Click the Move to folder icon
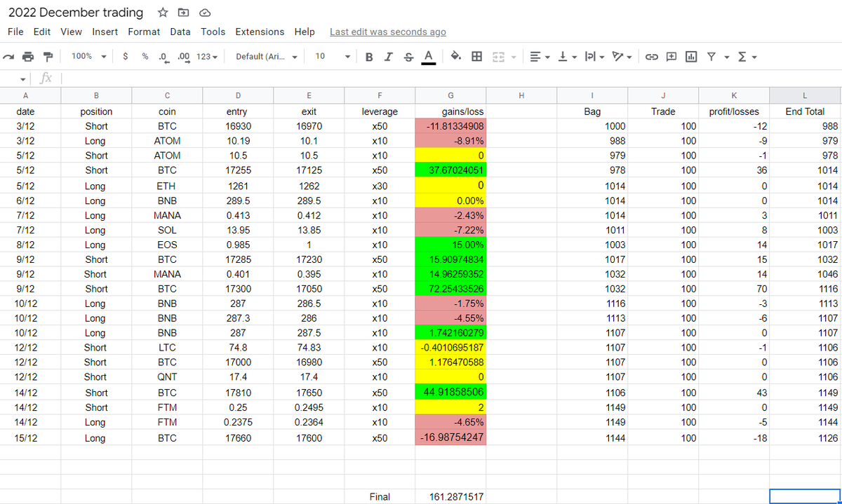Screen dimensions: 842x504 pos(183,13)
